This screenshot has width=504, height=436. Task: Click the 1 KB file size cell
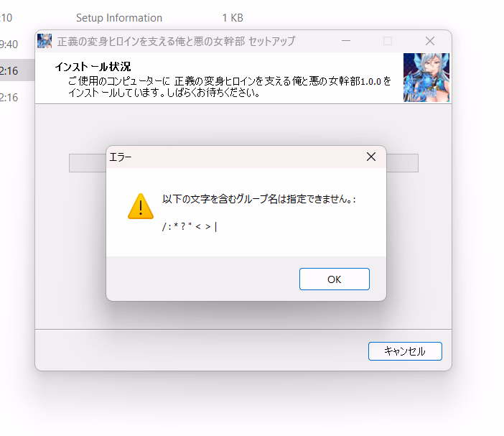233,18
